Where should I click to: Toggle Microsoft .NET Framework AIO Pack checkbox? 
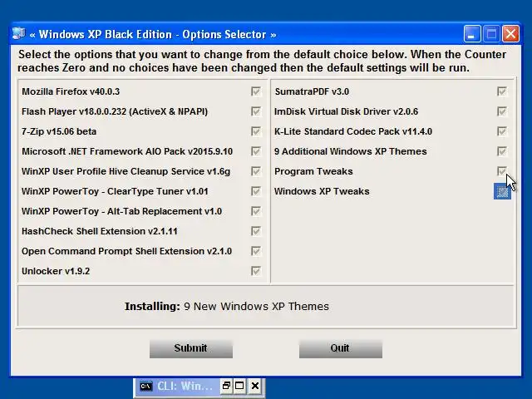[x=256, y=151]
